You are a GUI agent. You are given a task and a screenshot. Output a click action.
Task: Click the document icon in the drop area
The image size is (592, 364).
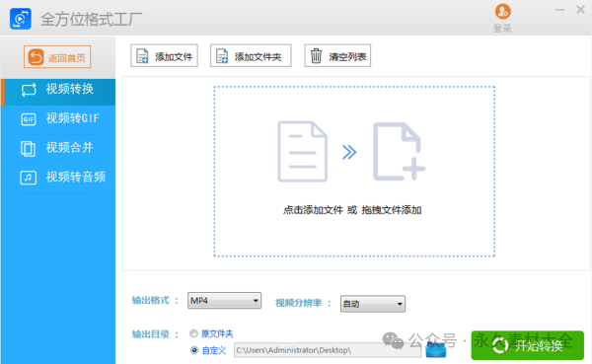point(303,151)
